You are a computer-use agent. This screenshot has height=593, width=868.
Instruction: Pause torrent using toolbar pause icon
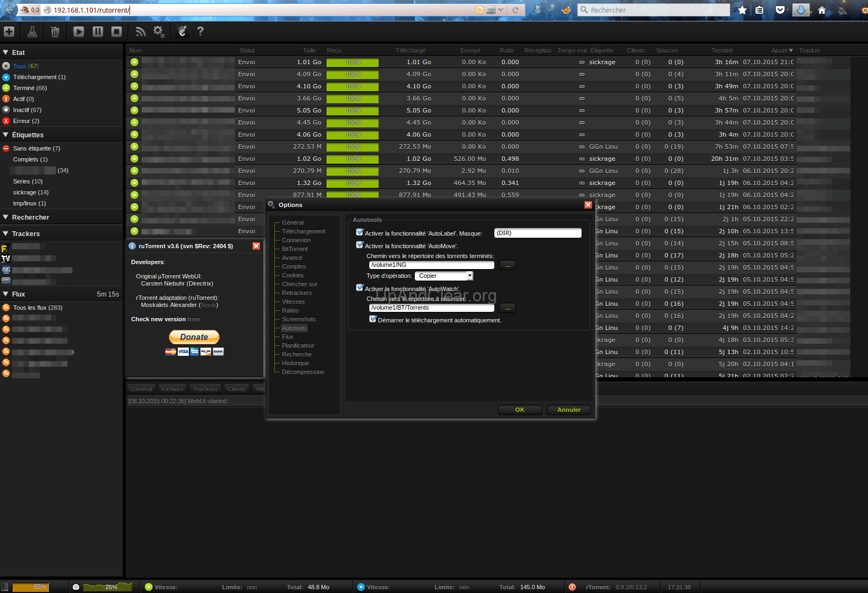pyautogui.click(x=98, y=32)
